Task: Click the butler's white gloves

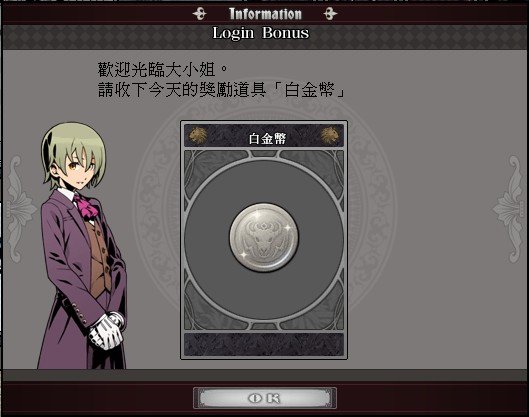Action: pyautogui.click(x=107, y=331)
